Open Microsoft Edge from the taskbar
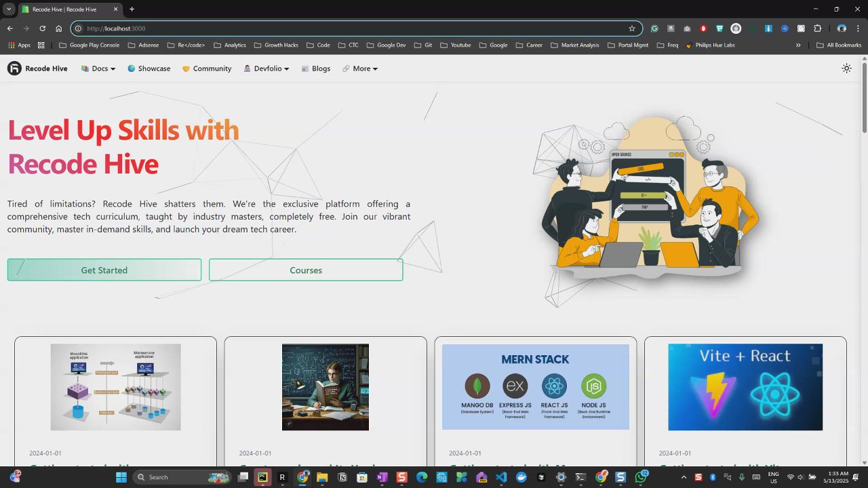 click(421, 477)
